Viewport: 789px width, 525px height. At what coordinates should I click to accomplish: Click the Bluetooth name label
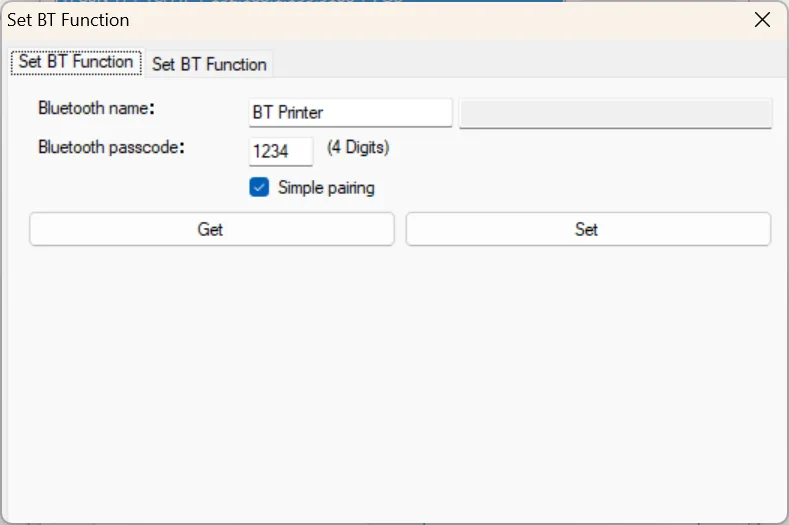click(100, 108)
